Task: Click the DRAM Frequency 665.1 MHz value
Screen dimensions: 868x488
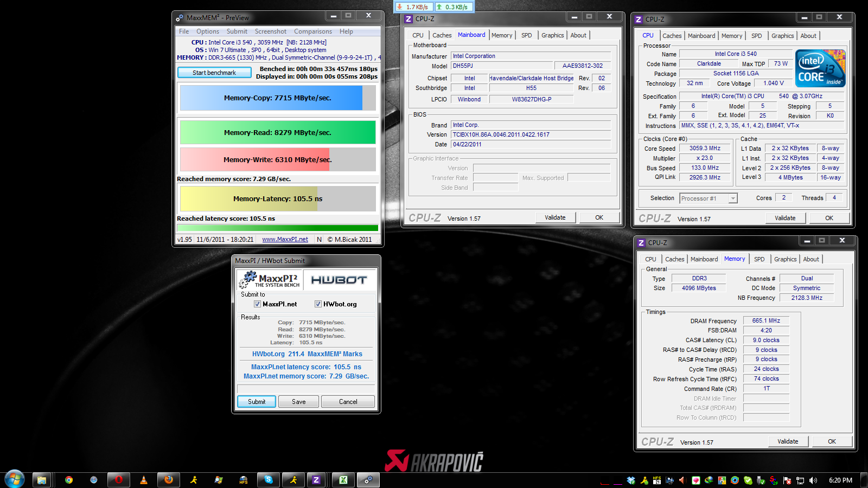Action: (x=766, y=320)
